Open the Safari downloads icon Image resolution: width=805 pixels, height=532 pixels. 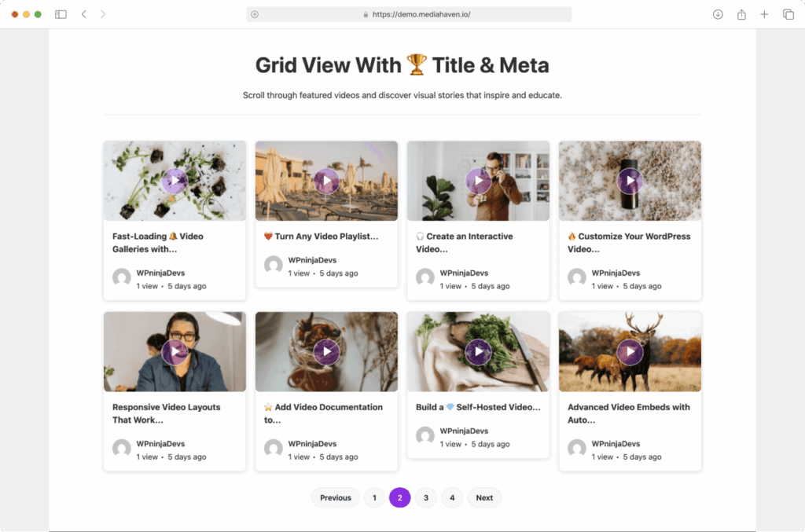[x=718, y=14]
